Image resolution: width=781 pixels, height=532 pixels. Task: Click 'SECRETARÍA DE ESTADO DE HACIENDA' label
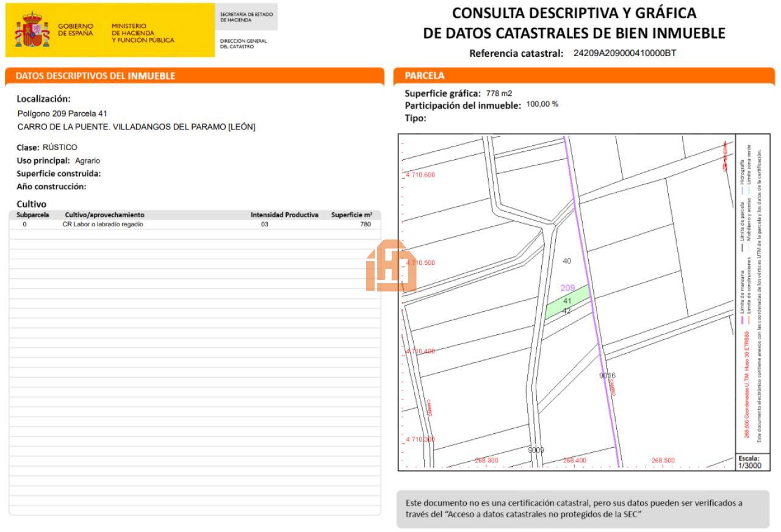[247, 17]
